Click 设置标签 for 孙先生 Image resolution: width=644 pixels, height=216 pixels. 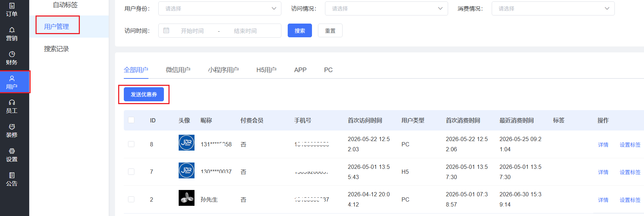630,200
